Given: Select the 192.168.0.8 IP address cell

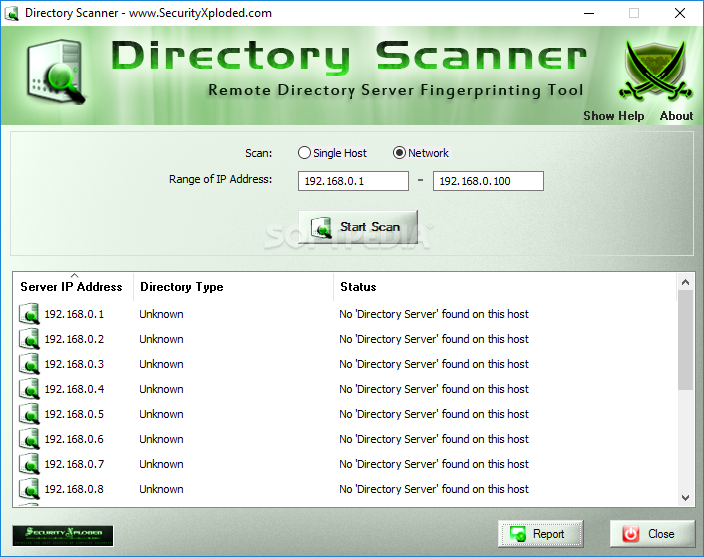Looking at the screenshot, I should [74, 489].
